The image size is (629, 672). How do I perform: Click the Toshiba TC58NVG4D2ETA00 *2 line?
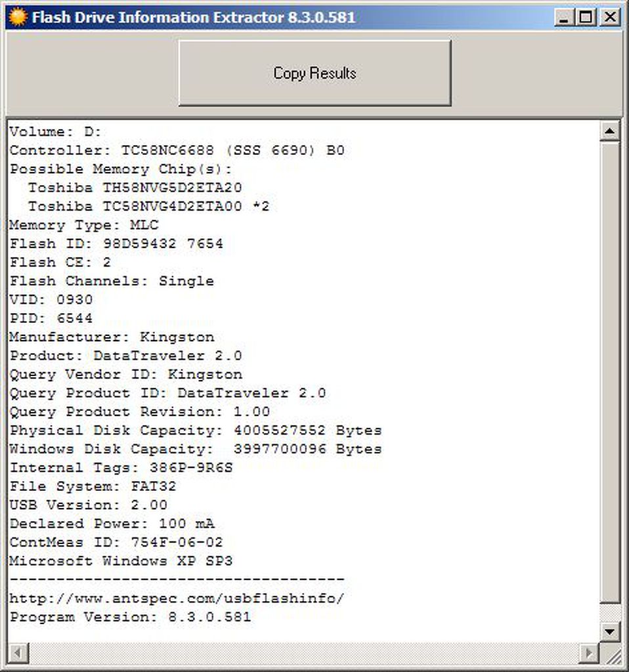tap(149, 206)
